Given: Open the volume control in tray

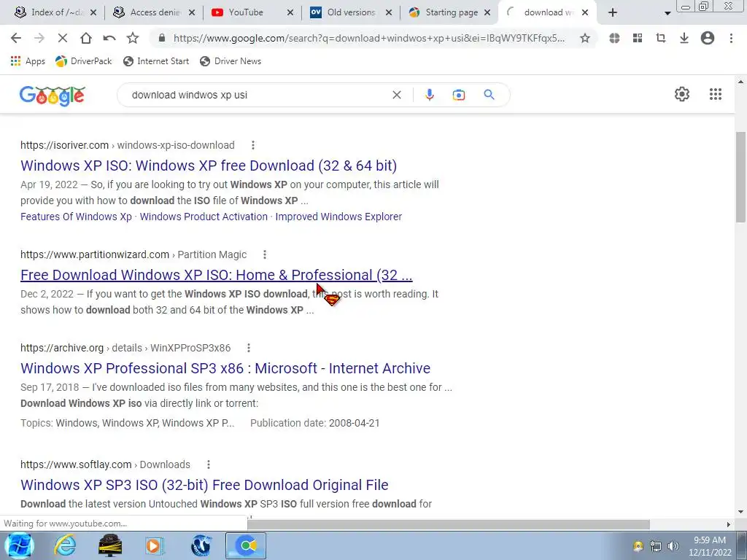Looking at the screenshot, I should (x=673, y=546).
